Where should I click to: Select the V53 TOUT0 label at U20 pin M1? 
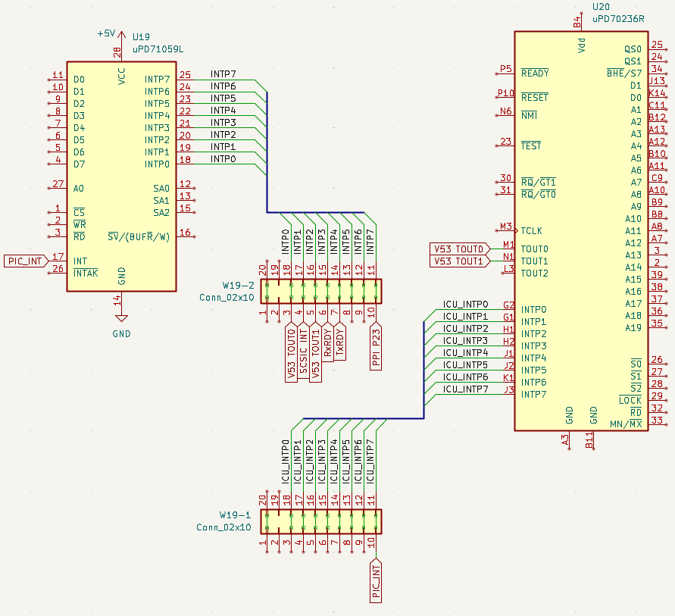459,249
